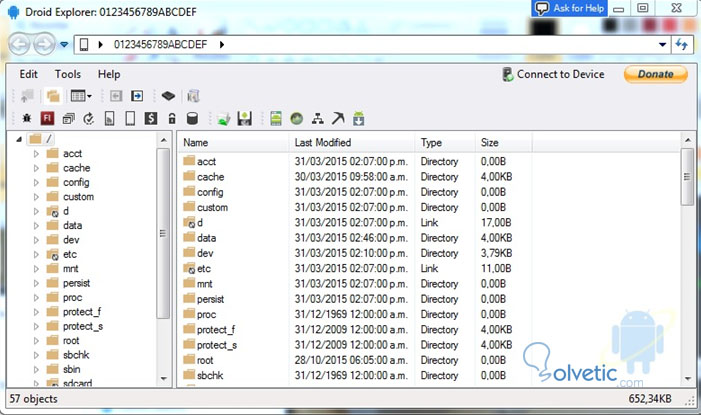This screenshot has height=415, width=701.
Task: Open the navigation history dropdown arrow
Action: pyautogui.click(x=64, y=44)
